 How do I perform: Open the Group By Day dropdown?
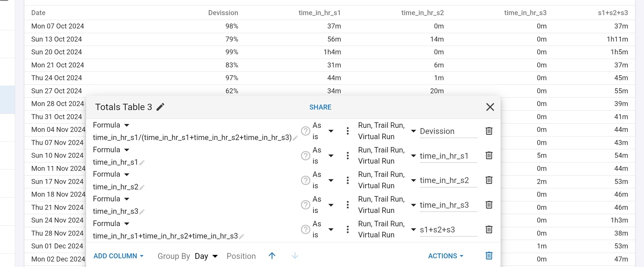tap(206, 256)
